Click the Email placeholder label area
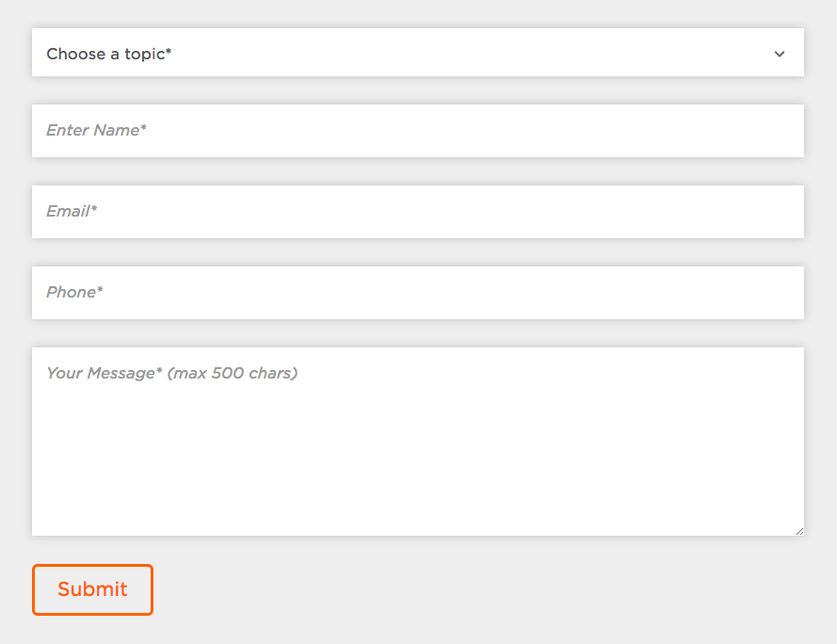The image size is (837, 644). [x=72, y=211]
